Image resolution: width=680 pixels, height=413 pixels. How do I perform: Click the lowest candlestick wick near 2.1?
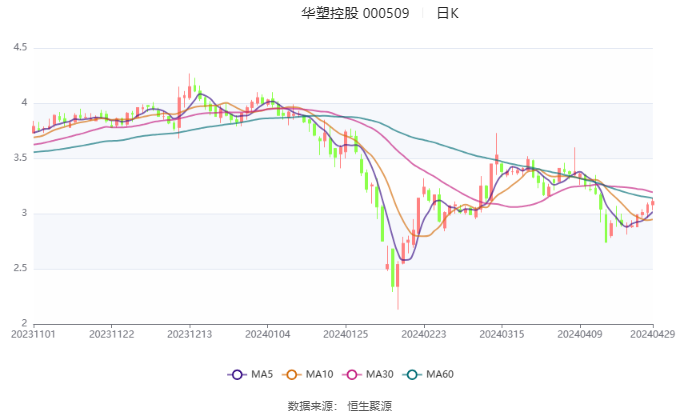click(398, 286)
